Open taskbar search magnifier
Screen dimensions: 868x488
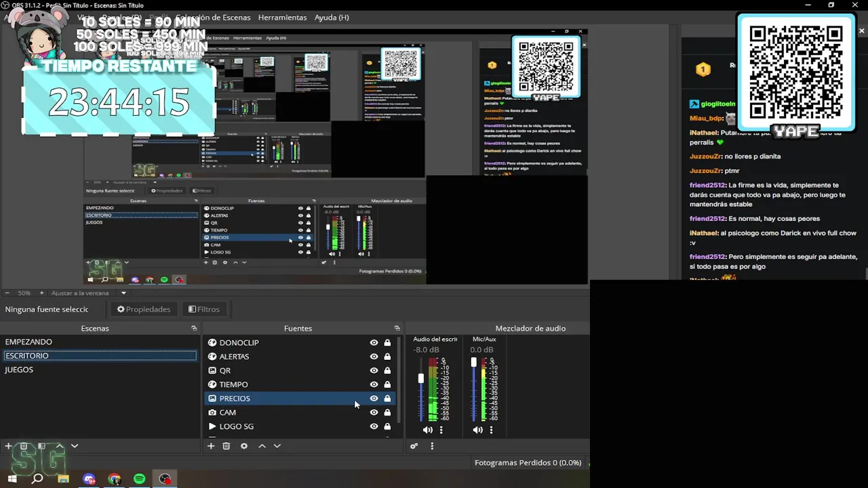(x=37, y=479)
